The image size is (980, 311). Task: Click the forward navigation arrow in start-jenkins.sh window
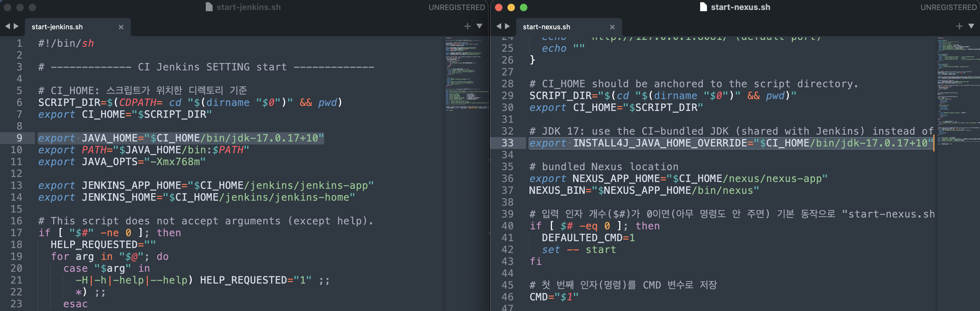(x=16, y=26)
